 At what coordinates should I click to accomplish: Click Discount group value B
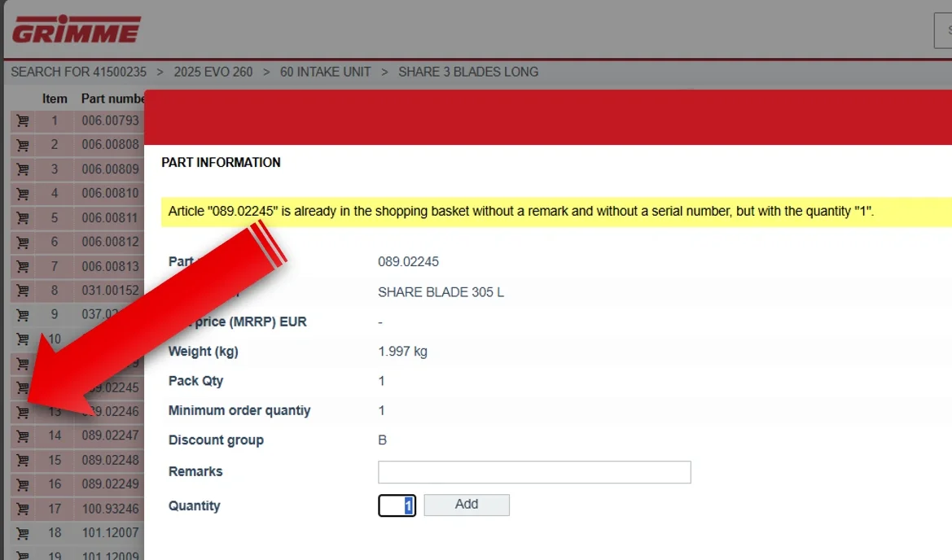pos(382,440)
